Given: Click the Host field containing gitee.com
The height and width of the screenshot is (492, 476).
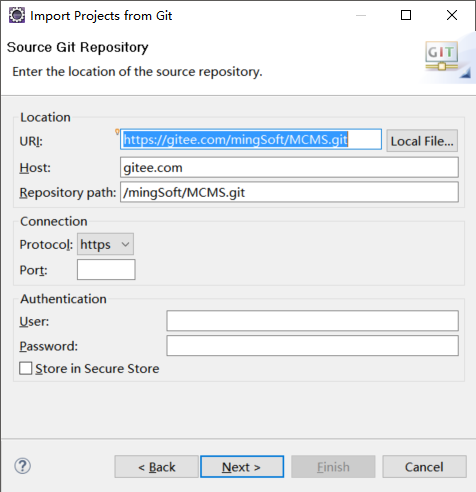Looking at the screenshot, I should pyautogui.click(x=289, y=167).
